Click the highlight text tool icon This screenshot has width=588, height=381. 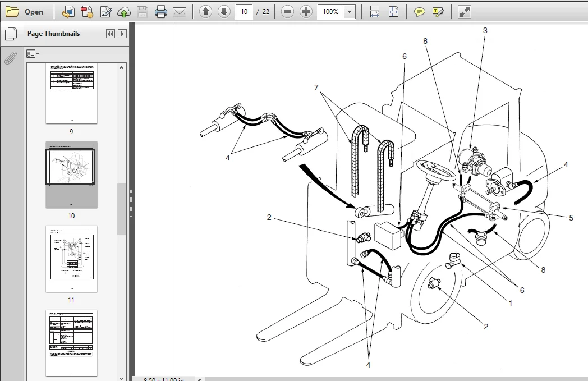(x=438, y=12)
